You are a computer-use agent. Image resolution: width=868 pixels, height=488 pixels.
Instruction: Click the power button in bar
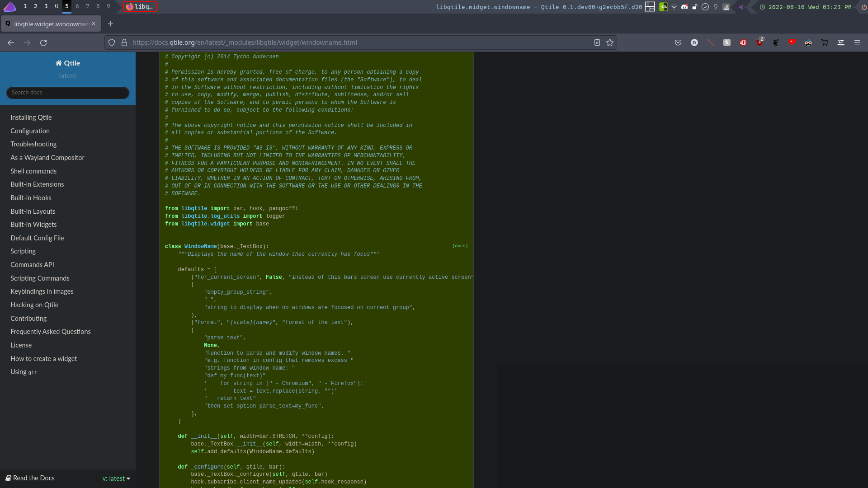[x=864, y=7]
